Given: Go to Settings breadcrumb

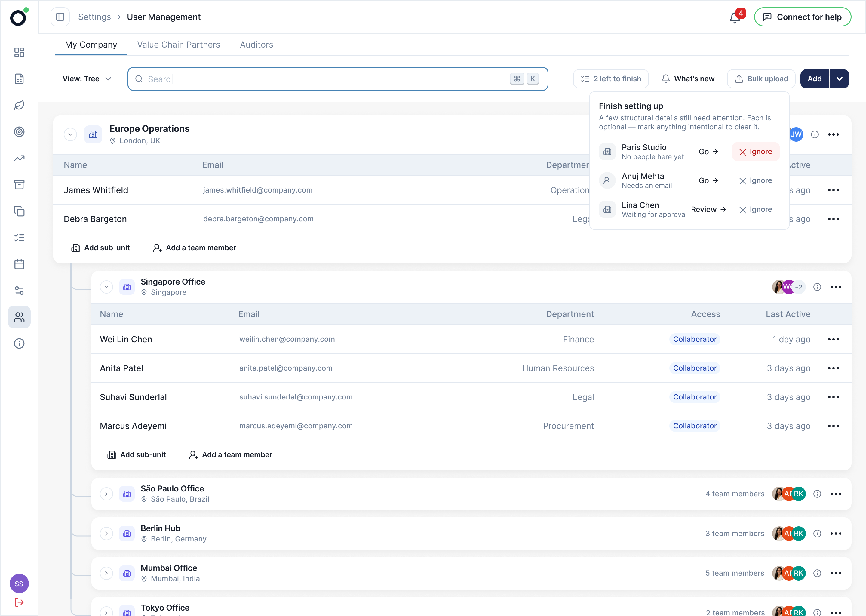Looking at the screenshot, I should [x=94, y=17].
